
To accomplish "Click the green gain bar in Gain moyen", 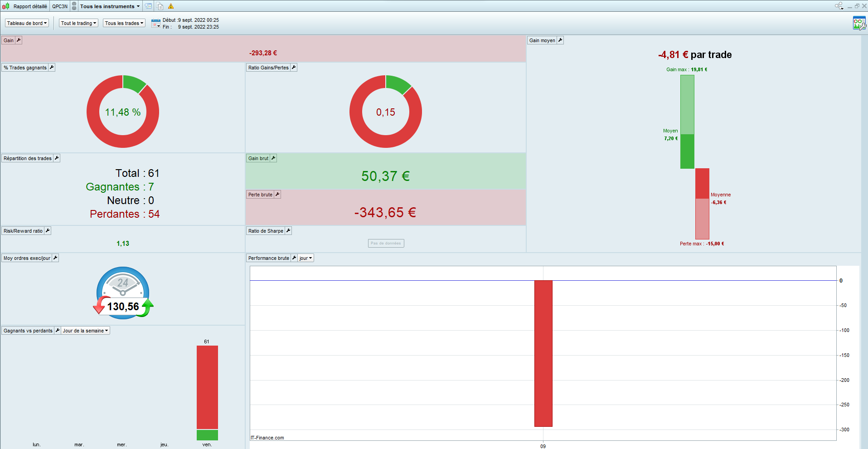I will pyautogui.click(x=687, y=122).
